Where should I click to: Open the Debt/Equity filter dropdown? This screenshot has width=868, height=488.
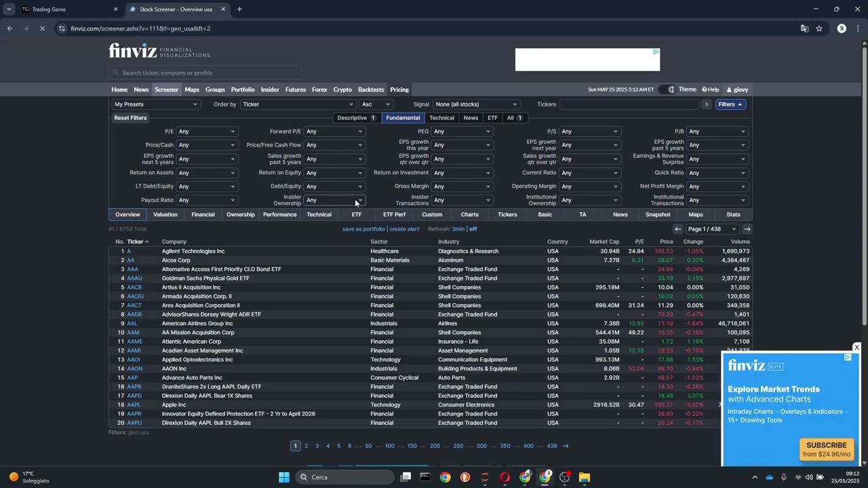334,186
